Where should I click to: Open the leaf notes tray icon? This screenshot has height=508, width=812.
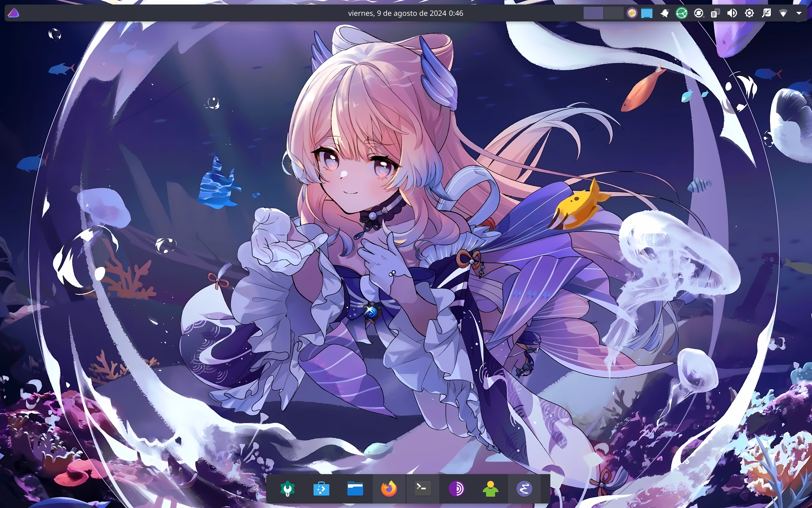pyautogui.click(x=766, y=13)
